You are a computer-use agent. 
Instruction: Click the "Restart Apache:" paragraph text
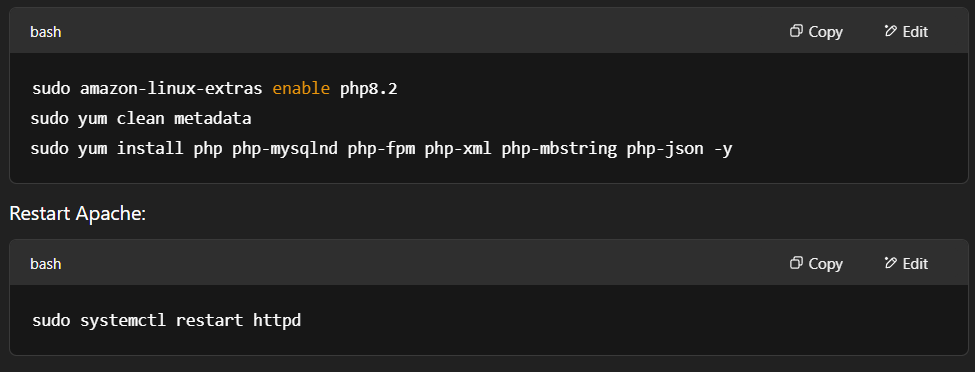78,213
